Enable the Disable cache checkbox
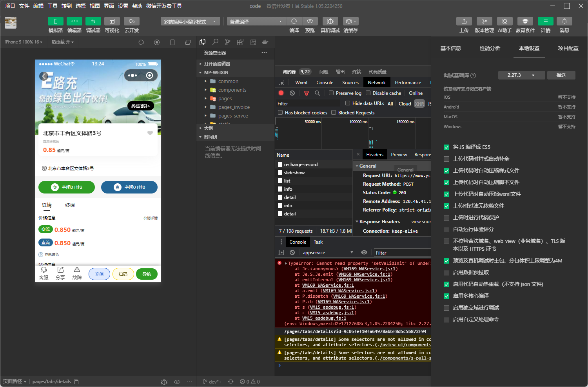 click(x=368, y=93)
